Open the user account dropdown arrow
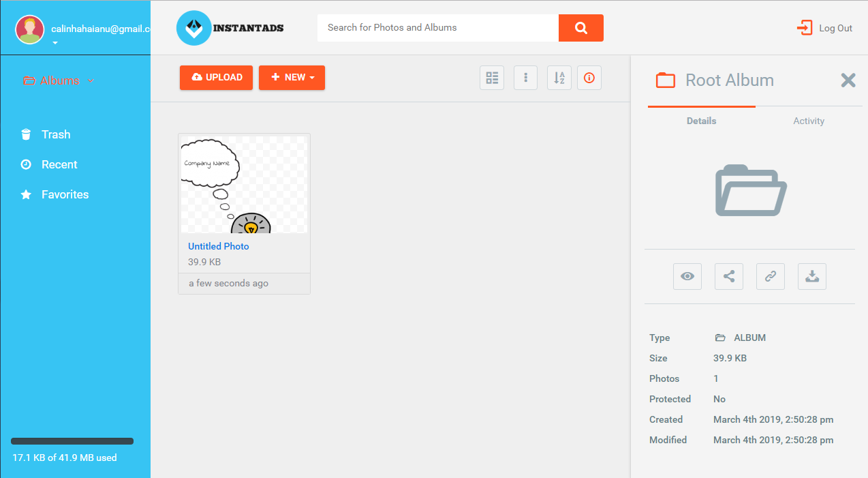Image resolution: width=868 pixels, height=478 pixels. (x=55, y=43)
